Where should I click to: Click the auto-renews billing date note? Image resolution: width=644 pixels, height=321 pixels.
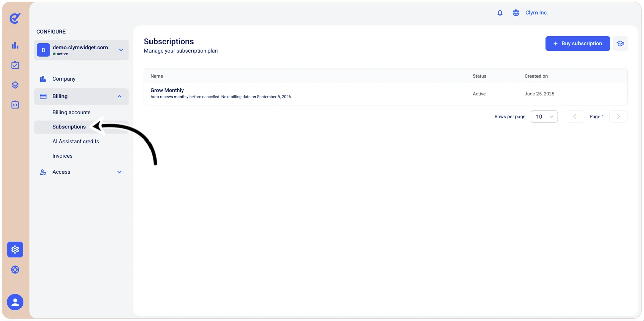(220, 97)
